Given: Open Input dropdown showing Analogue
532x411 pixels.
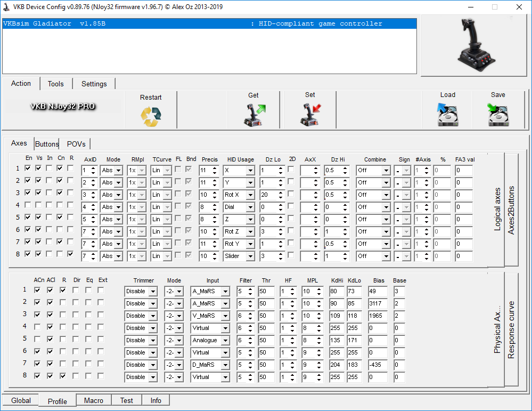Looking at the screenshot, I should coord(225,340).
